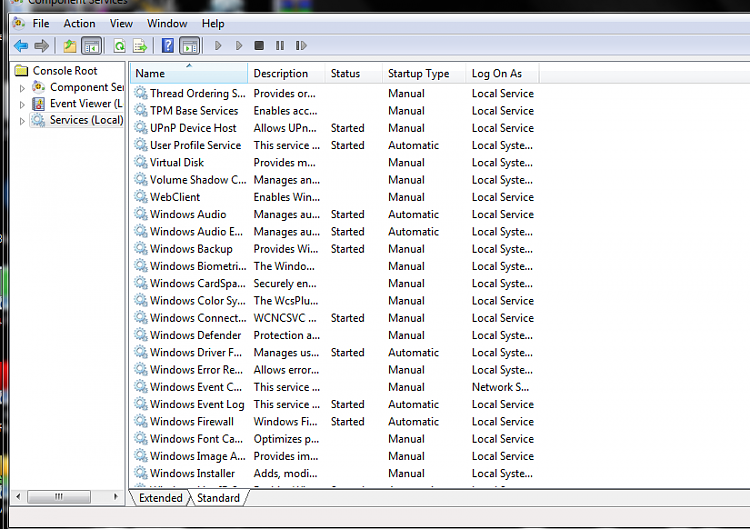Image resolution: width=750 pixels, height=529 pixels.
Task: Click gear icon beside Windows Firewall
Action: [x=141, y=421]
